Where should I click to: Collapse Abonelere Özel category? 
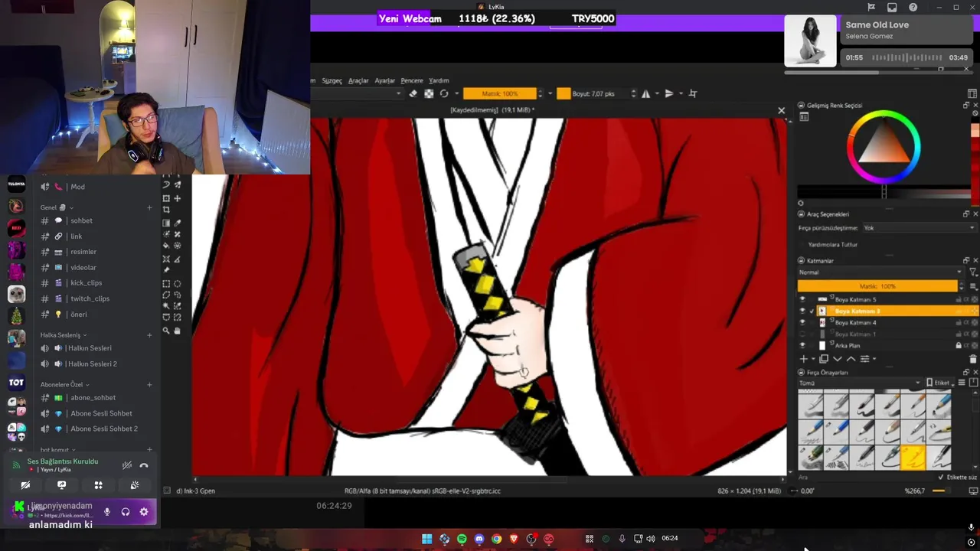(65, 384)
